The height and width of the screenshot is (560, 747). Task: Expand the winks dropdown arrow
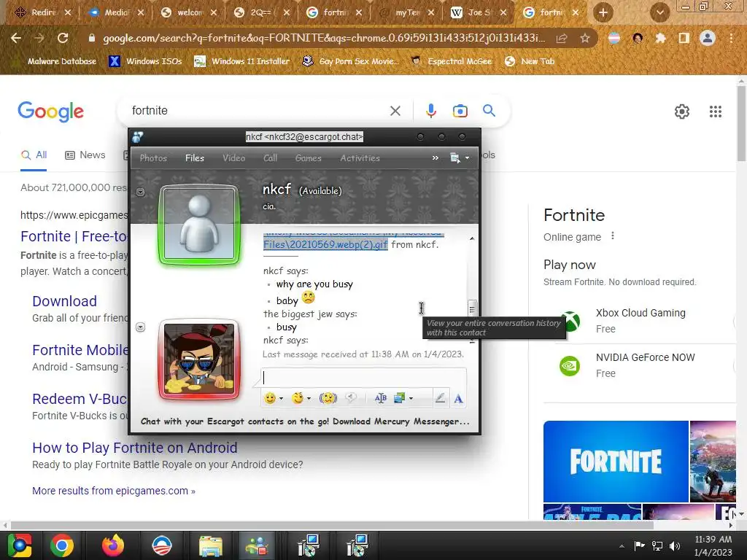pyautogui.click(x=309, y=398)
